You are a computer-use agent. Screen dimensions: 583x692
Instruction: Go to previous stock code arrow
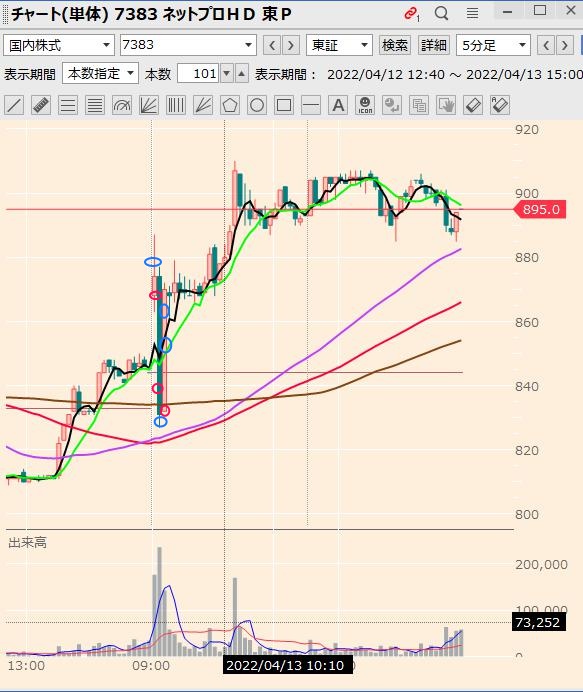[x=272, y=45]
